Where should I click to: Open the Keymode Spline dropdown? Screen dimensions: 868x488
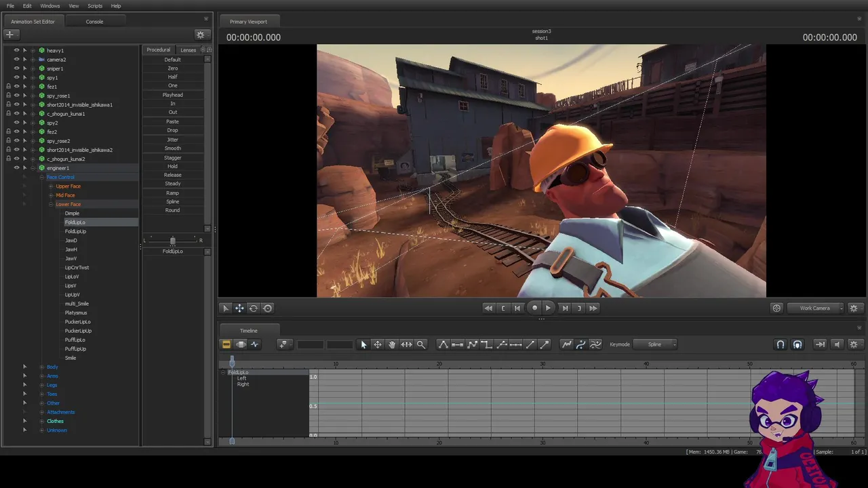point(655,344)
